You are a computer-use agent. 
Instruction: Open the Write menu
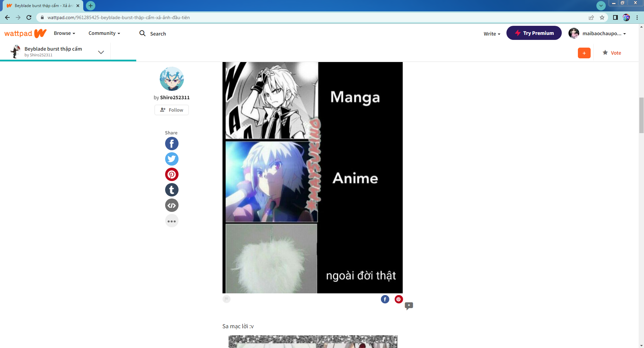[x=492, y=34]
